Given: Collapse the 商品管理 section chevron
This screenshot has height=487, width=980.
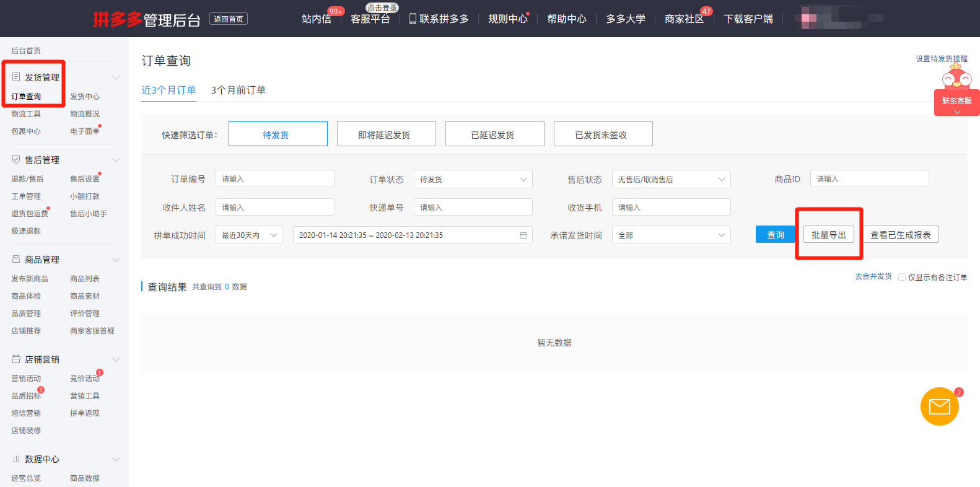Looking at the screenshot, I should tap(115, 260).
